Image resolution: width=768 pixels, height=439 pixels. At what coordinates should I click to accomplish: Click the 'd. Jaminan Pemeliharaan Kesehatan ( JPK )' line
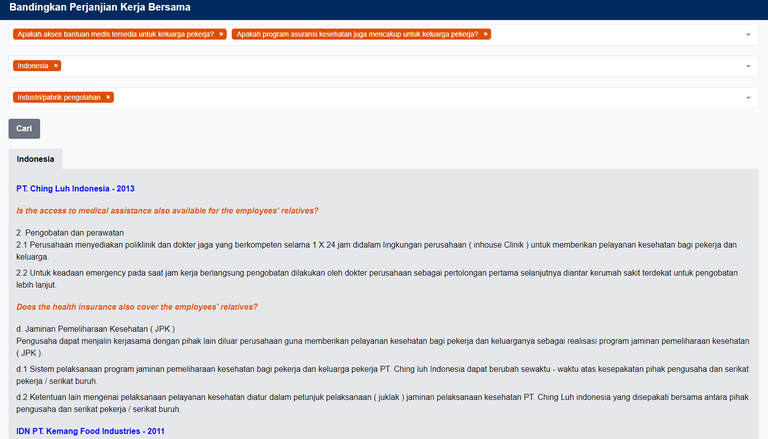click(96, 329)
